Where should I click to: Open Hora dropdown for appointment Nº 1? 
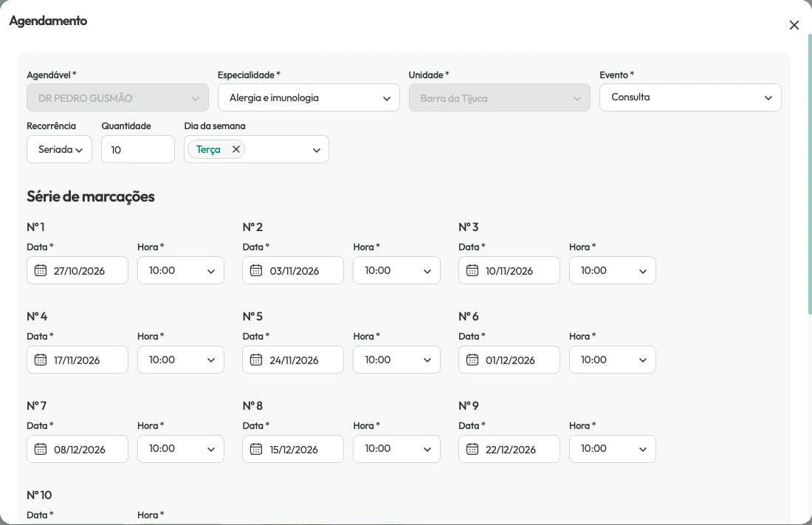pos(181,270)
